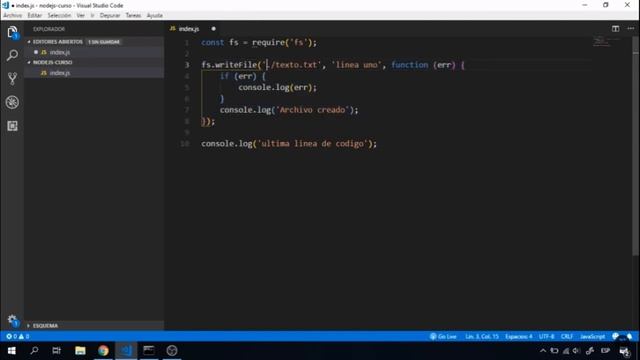Screen dimensions: 640x360
Task: Select the index.js editor tab
Action: (193, 29)
